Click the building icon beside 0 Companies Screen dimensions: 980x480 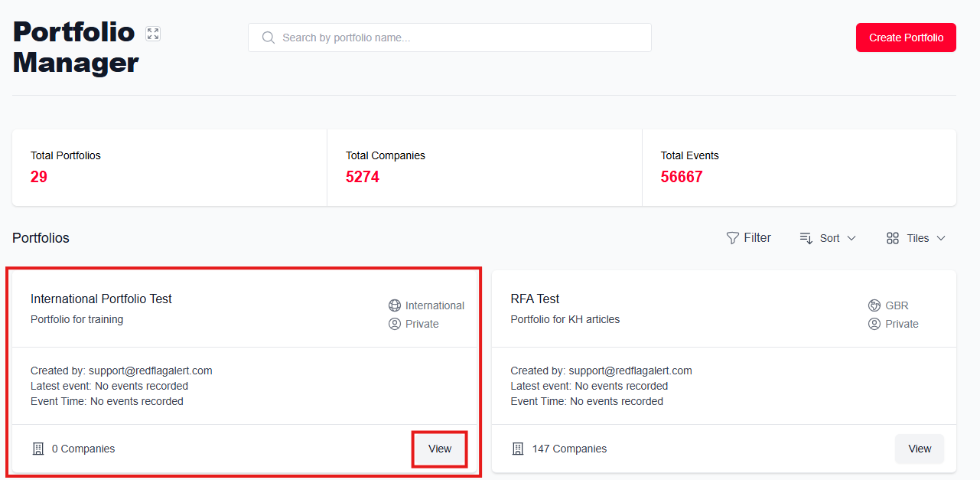click(x=38, y=449)
